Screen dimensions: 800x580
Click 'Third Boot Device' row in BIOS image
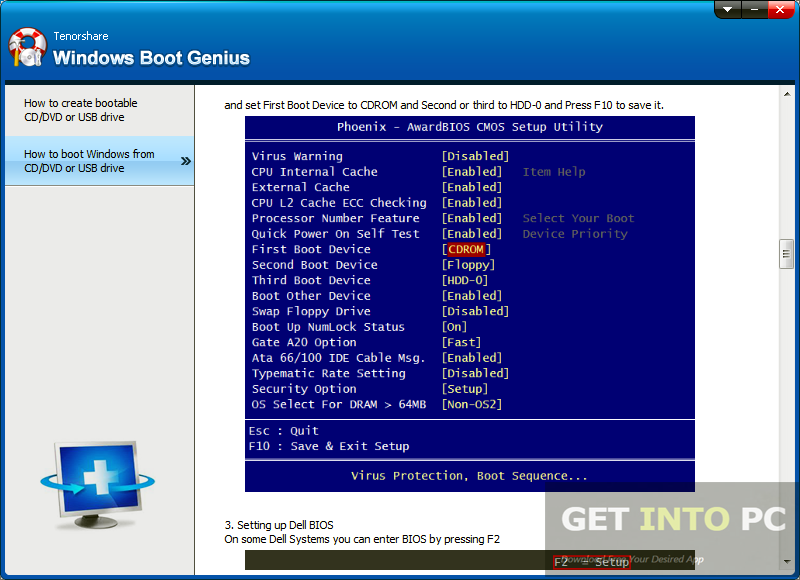pyautogui.click(x=370, y=281)
